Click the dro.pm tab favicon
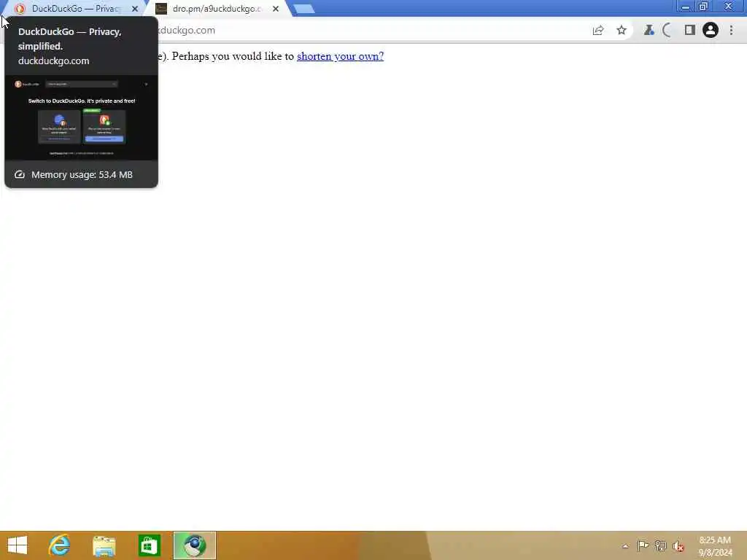This screenshot has height=560, width=747. click(x=161, y=9)
